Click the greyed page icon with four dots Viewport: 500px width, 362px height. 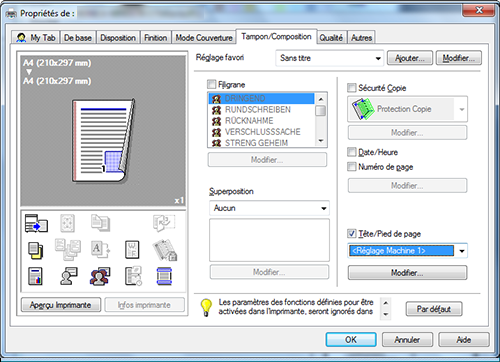pyautogui.click(x=67, y=223)
